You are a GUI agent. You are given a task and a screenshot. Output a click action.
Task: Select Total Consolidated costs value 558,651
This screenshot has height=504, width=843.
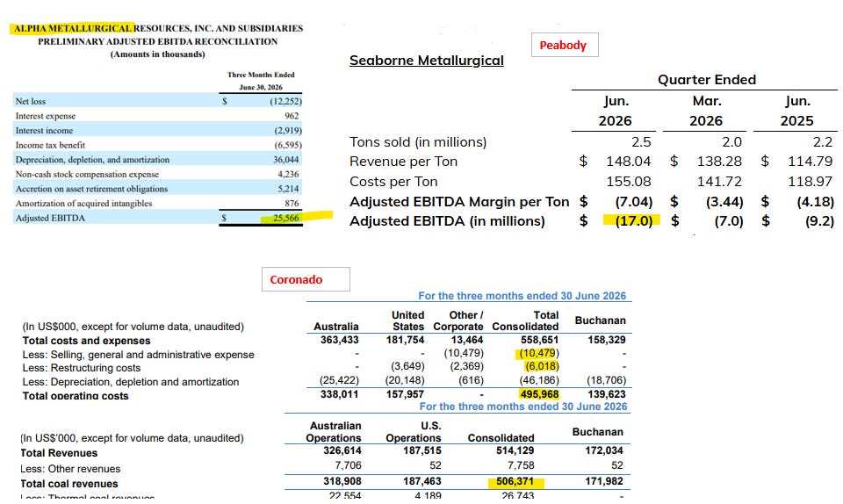click(x=539, y=340)
